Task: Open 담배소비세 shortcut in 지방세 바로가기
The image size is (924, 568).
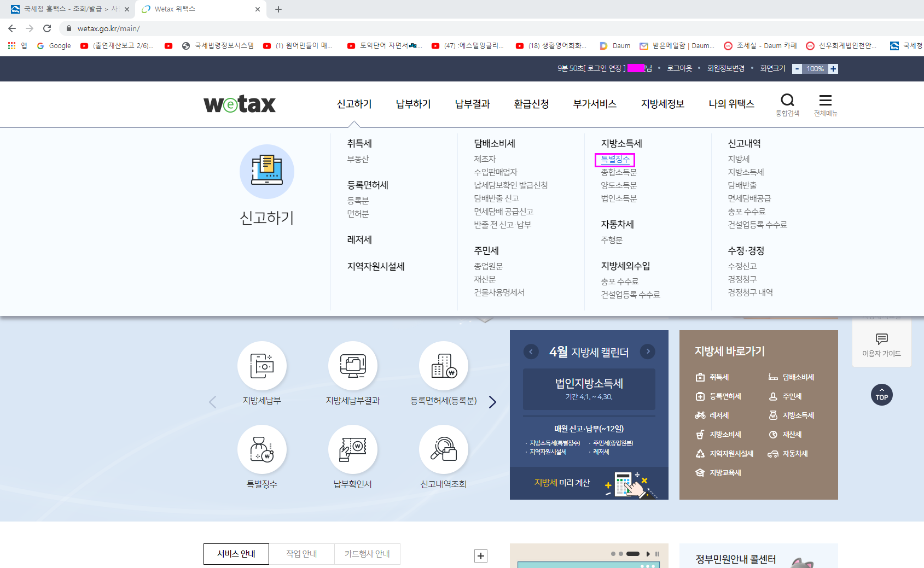Action: [x=791, y=377]
